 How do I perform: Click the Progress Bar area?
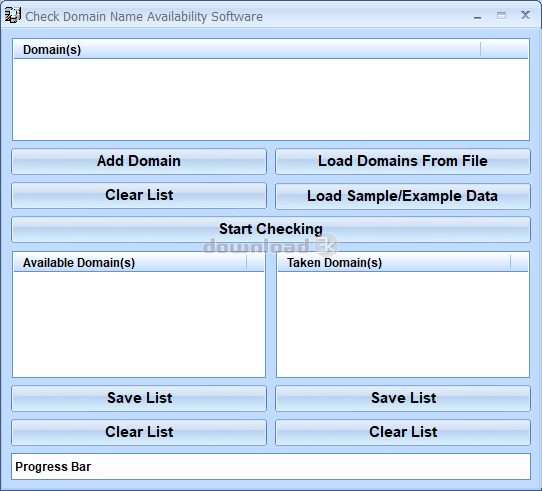271,466
